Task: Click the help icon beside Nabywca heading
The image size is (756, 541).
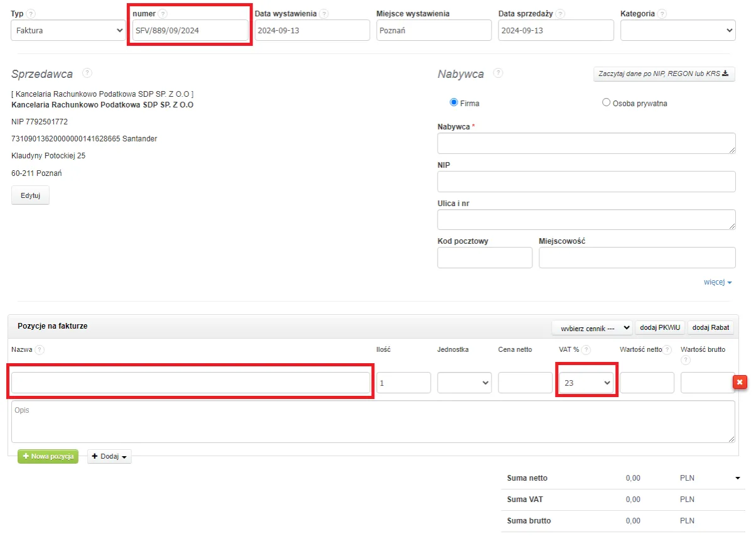Action: [498, 73]
